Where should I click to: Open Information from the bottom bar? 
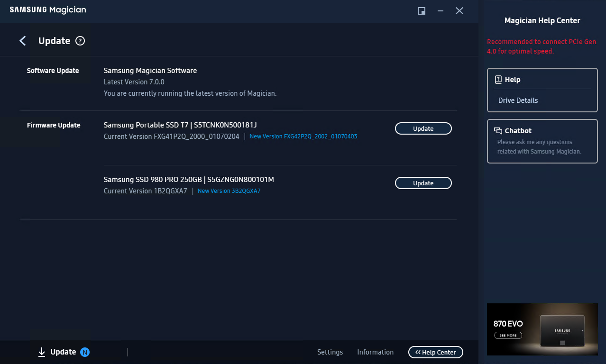[376, 352]
